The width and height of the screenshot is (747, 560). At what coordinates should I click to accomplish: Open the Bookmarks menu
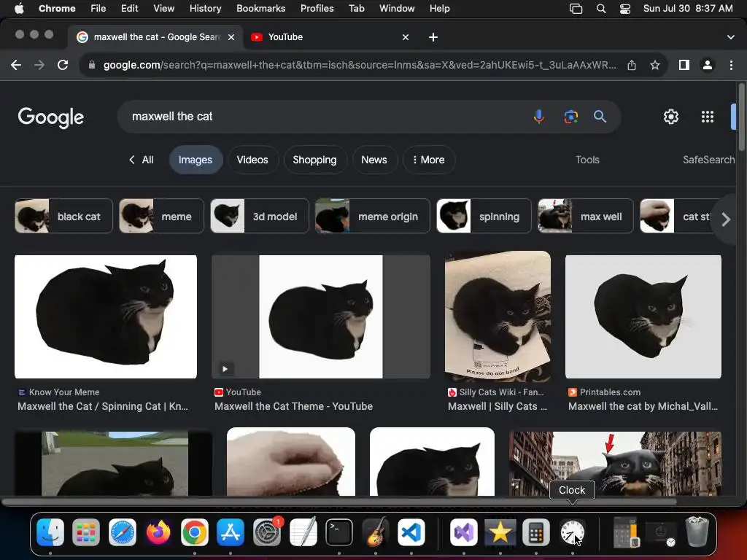(x=260, y=9)
